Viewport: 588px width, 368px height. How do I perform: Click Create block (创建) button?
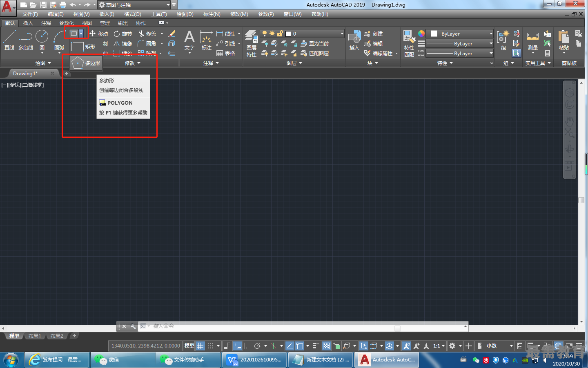374,34
